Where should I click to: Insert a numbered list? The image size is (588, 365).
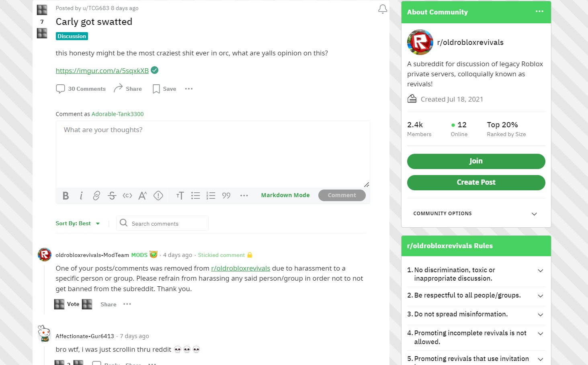tap(211, 196)
